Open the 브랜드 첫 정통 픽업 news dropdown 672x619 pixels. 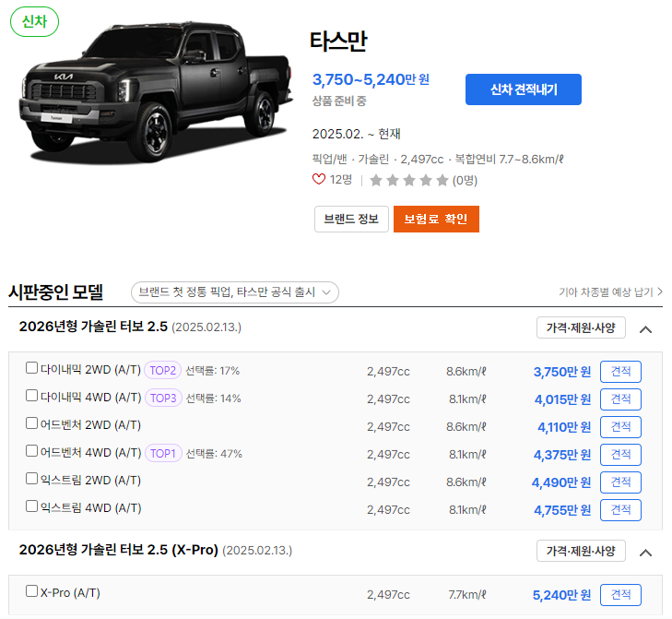pyautogui.click(x=235, y=292)
